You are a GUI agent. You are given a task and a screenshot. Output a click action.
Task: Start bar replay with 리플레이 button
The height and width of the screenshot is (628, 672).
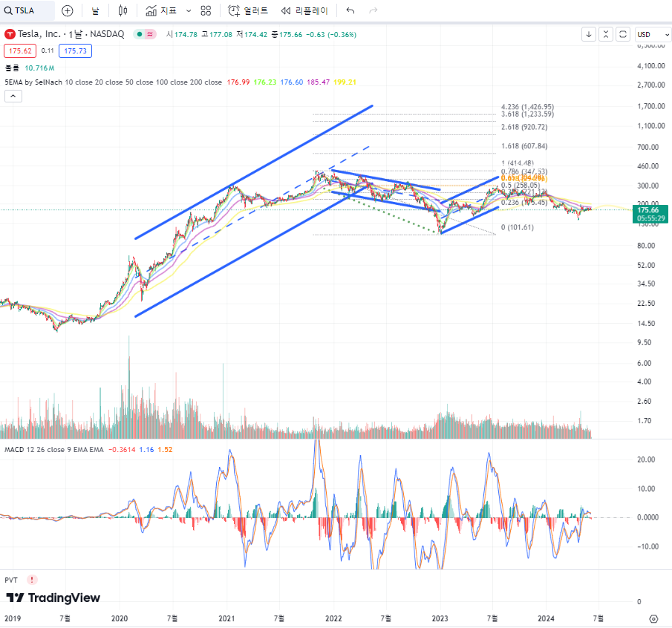point(304,10)
